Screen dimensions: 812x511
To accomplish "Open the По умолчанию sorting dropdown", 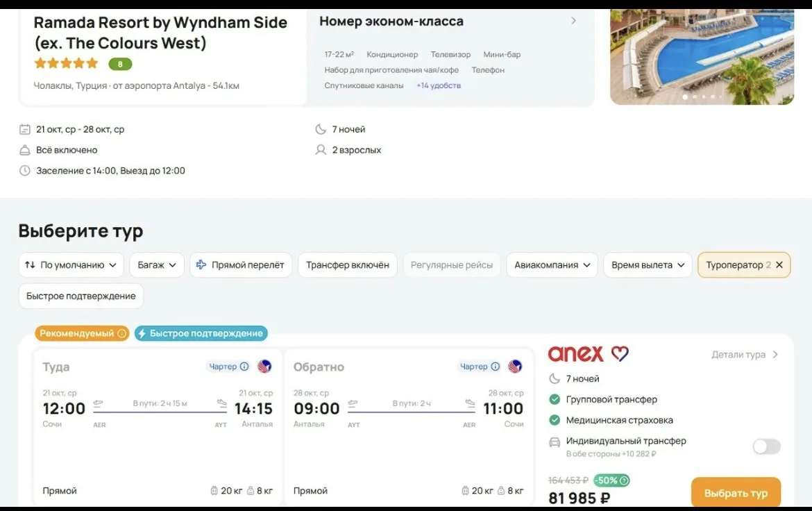I will pos(71,265).
